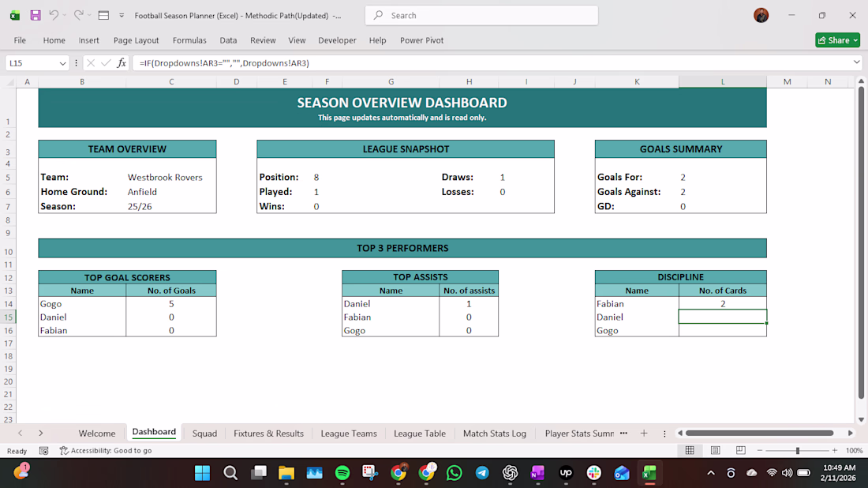868x488 pixels.
Task: Click the table form icon in quick access
Action: point(103,16)
